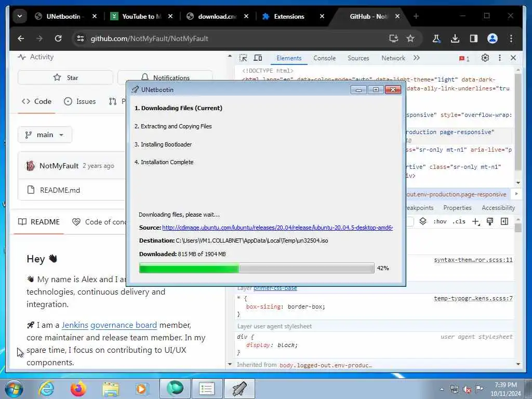Click the browser forward arrow

click(x=39, y=38)
